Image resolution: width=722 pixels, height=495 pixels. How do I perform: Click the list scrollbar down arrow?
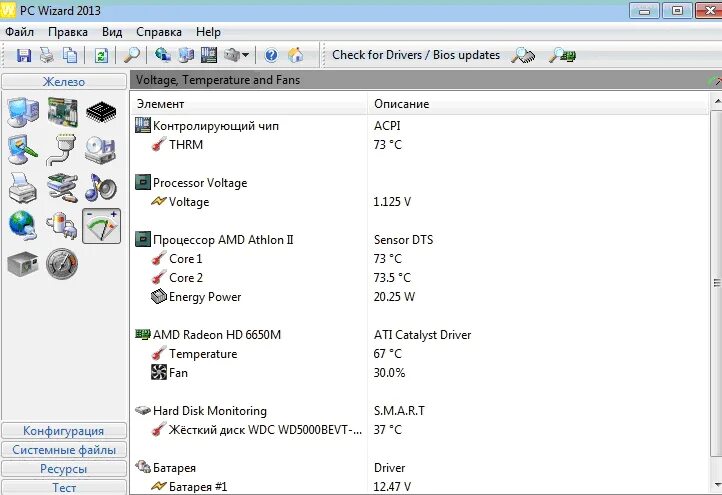(x=716, y=484)
